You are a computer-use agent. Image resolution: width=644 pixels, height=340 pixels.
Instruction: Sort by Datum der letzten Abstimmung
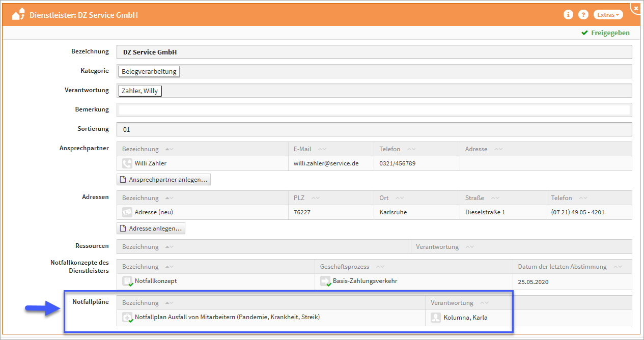[618, 267]
